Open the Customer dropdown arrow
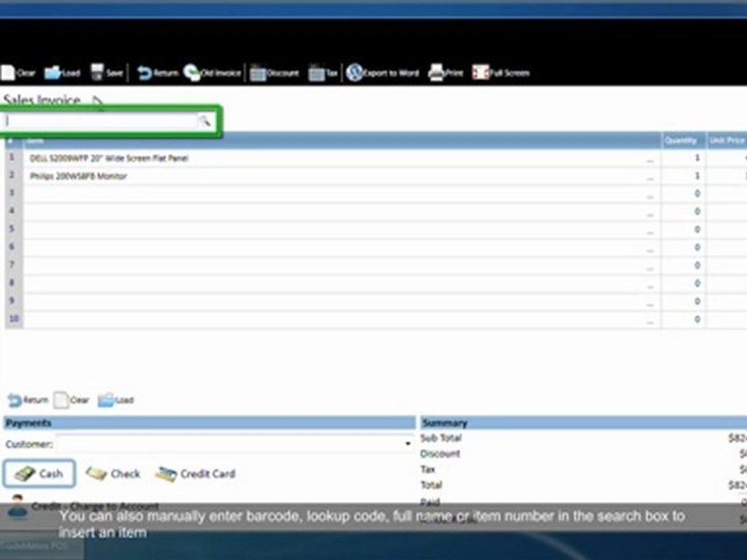Image resolution: width=747 pixels, height=560 pixels. pyautogui.click(x=408, y=444)
